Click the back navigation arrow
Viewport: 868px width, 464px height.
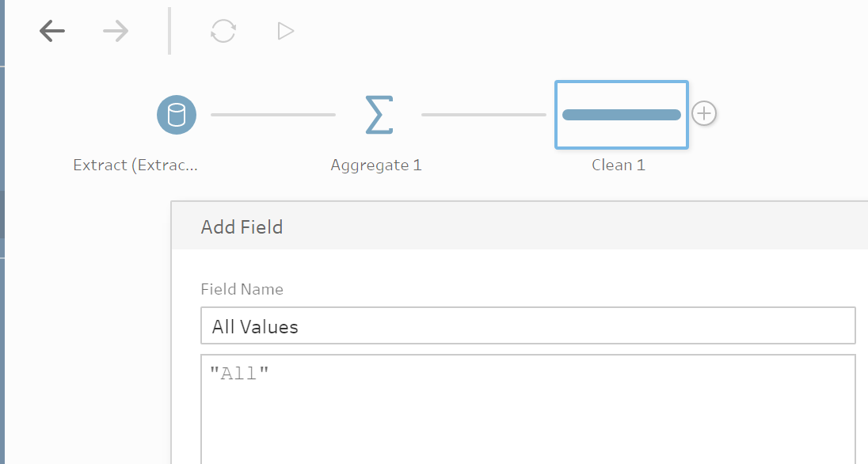coord(51,31)
